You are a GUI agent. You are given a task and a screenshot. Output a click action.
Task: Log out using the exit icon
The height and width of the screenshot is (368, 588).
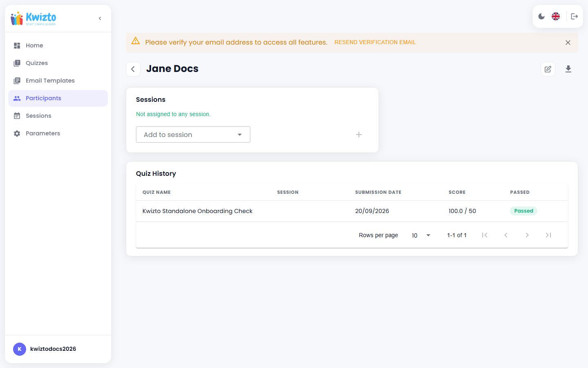[x=574, y=16]
